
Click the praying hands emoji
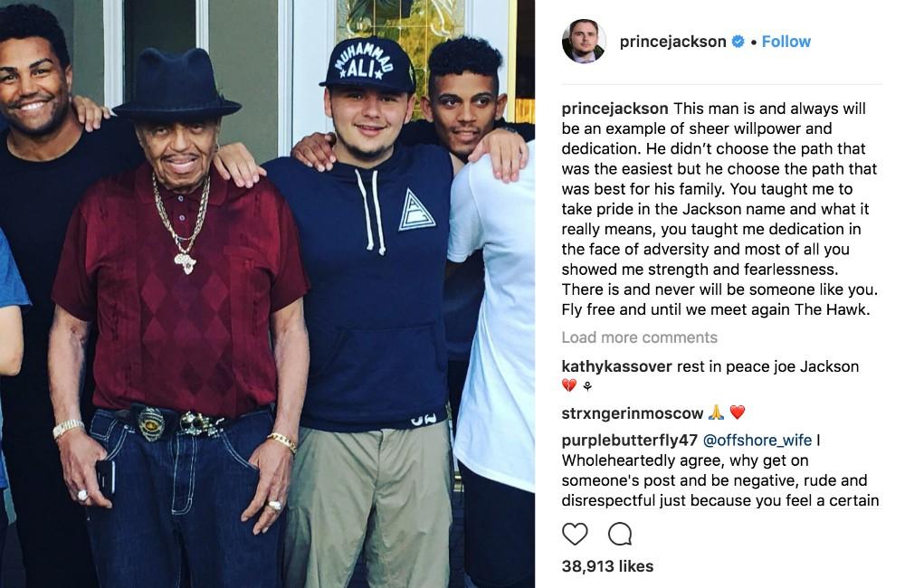pos(716,413)
